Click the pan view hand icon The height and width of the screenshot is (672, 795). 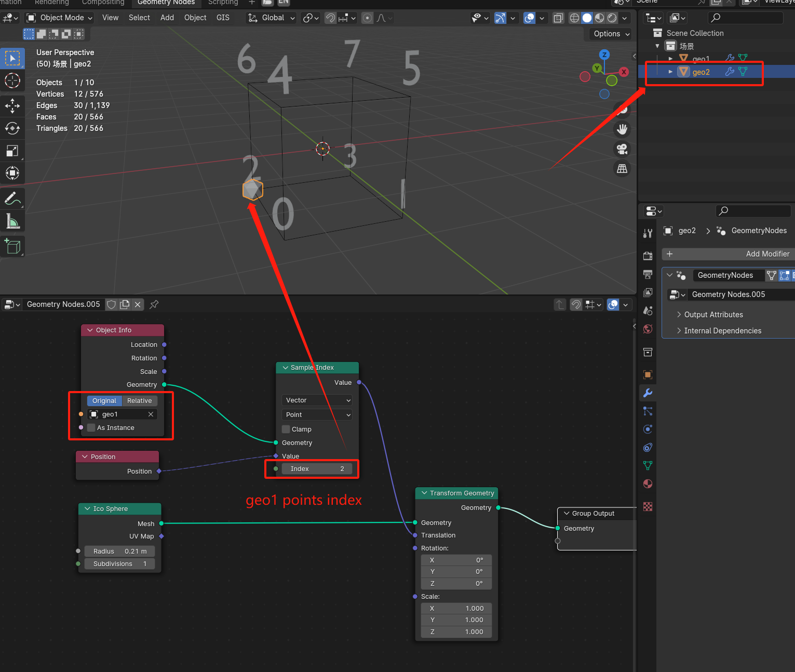(x=622, y=129)
